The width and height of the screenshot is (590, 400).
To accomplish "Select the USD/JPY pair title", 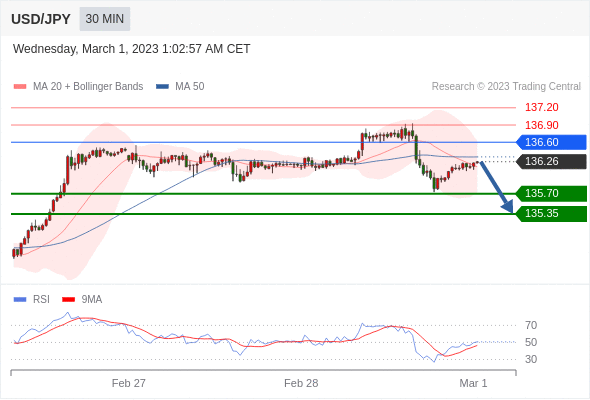I will coord(41,19).
